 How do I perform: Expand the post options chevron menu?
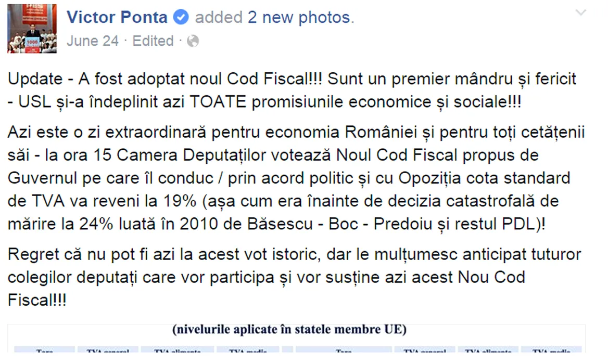click(x=581, y=13)
